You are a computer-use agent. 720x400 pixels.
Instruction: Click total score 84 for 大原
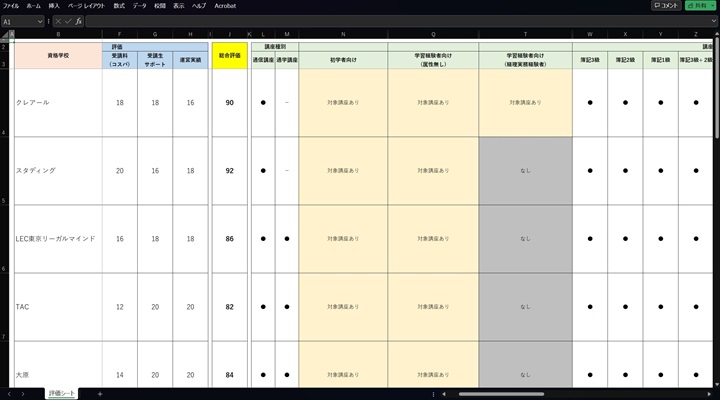tap(230, 365)
